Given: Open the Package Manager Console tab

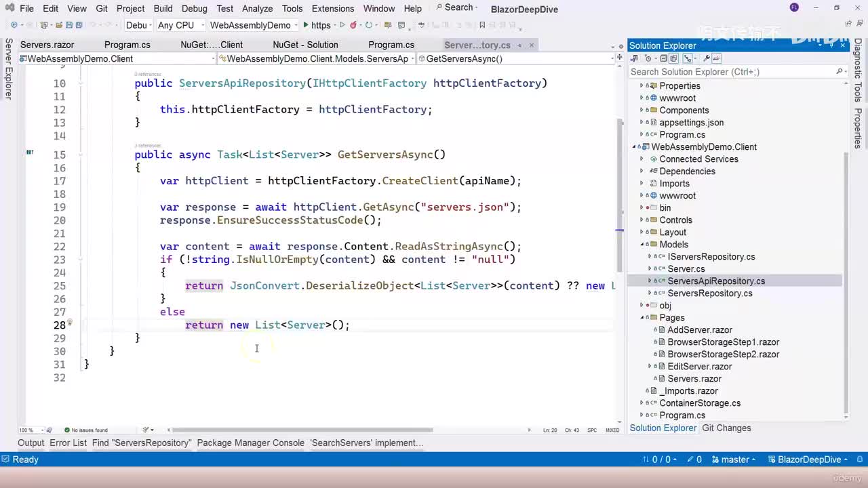Looking at the screenshot, I should pyautogui.click(x=250, y=443).
